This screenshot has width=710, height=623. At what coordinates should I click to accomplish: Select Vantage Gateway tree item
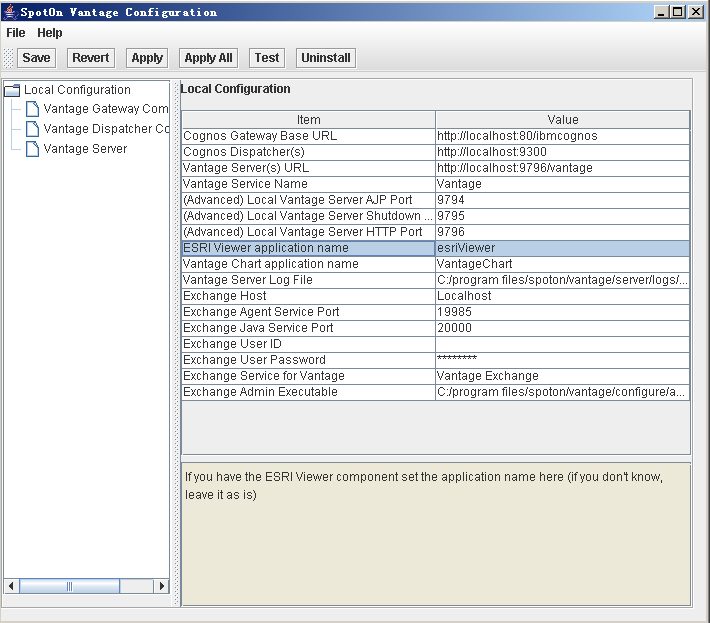106,109
